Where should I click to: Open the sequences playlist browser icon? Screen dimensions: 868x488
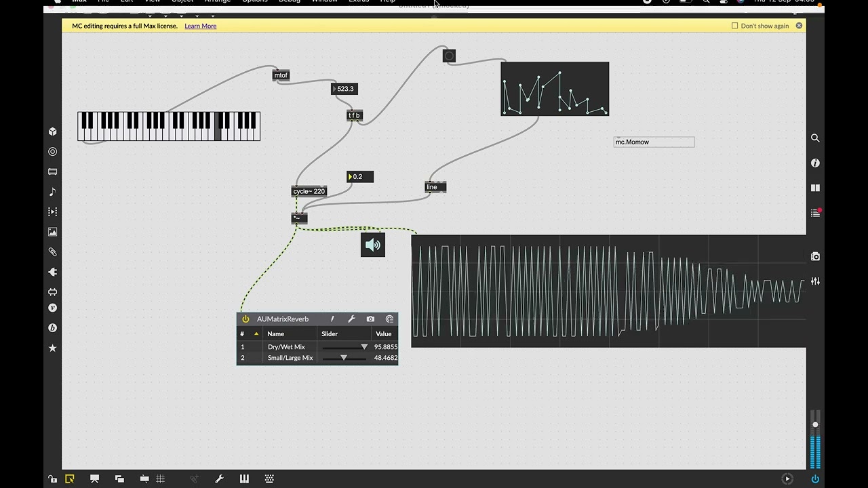53,212
